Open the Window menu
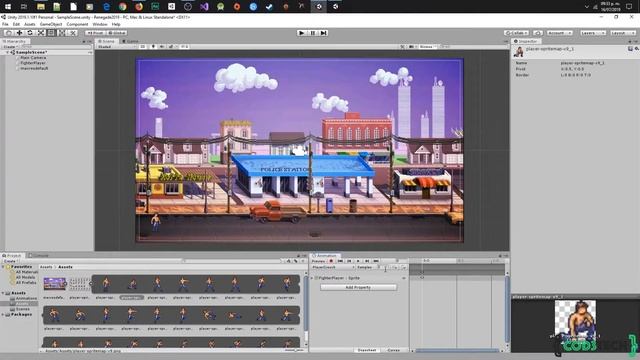 click(100, 24)
